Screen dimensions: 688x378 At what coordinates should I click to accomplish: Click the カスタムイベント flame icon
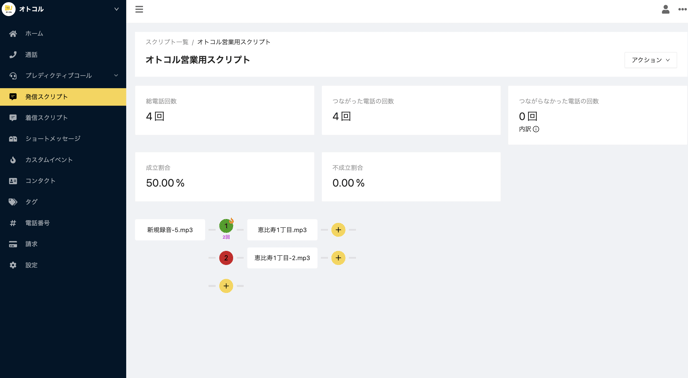click(x=13, y=160)
